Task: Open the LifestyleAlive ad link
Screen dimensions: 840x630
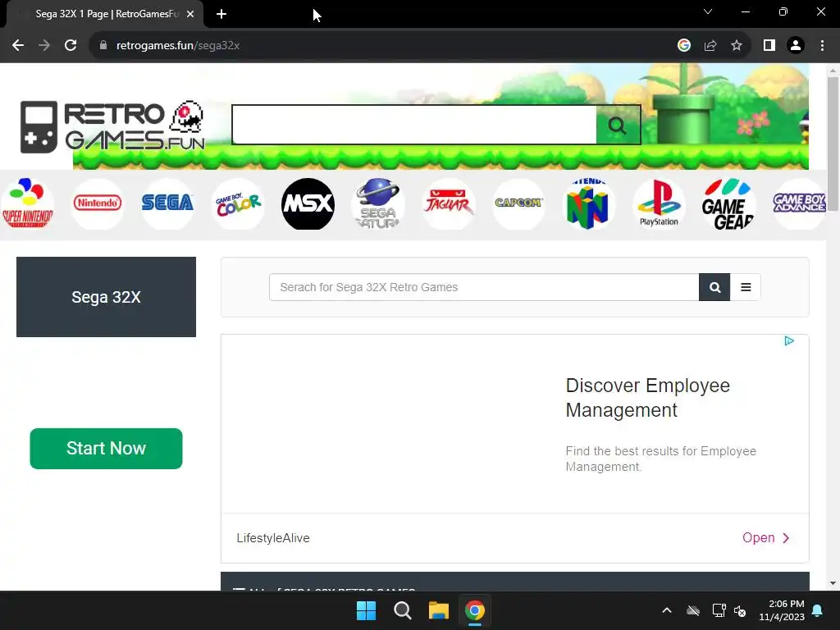Action: coord(766,538)
